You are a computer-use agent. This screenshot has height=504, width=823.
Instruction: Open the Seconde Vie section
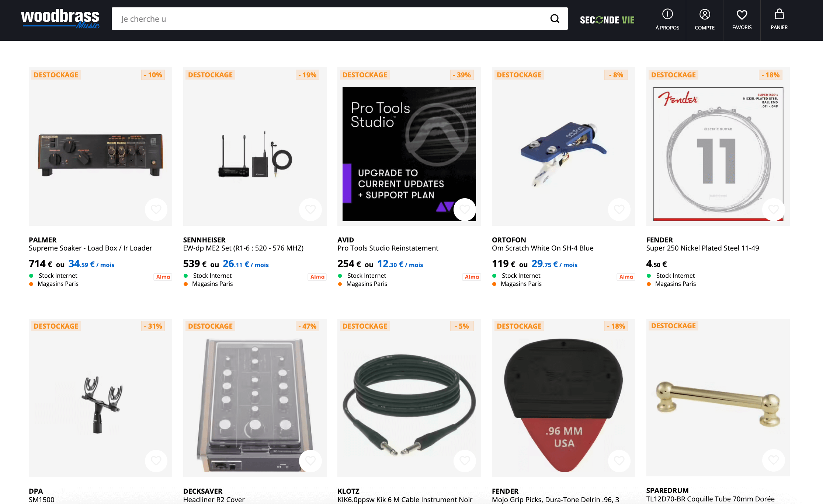[x=607, y=20]
